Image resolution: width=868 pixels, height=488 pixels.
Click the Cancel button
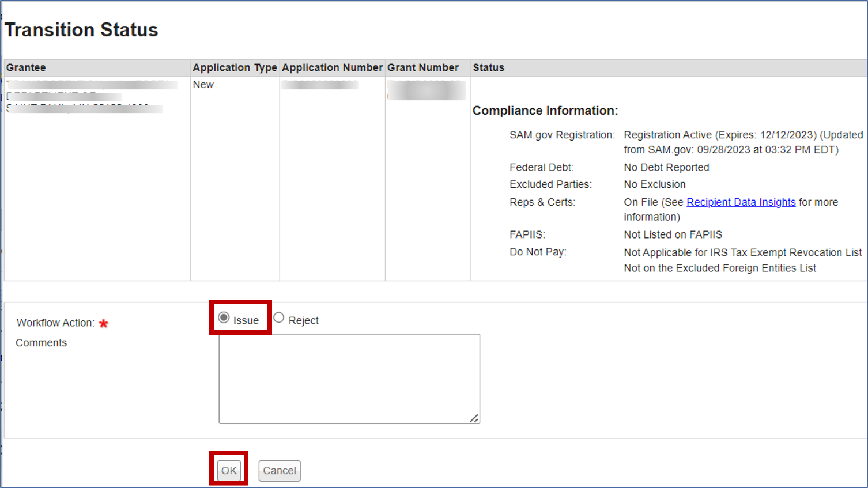click(x=280, y=471)
